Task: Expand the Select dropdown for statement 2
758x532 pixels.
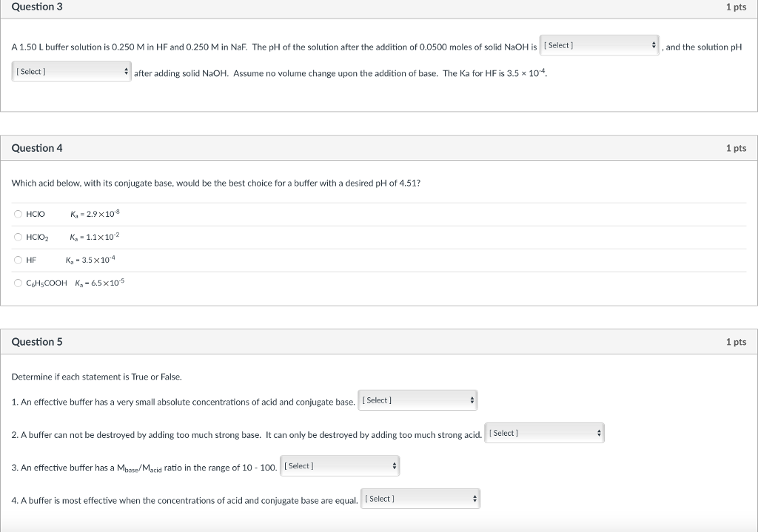Action: 545,433
